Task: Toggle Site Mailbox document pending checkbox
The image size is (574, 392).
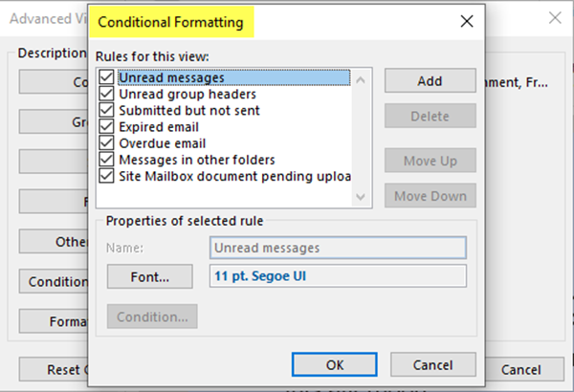Action: click(x=106, y=176)
